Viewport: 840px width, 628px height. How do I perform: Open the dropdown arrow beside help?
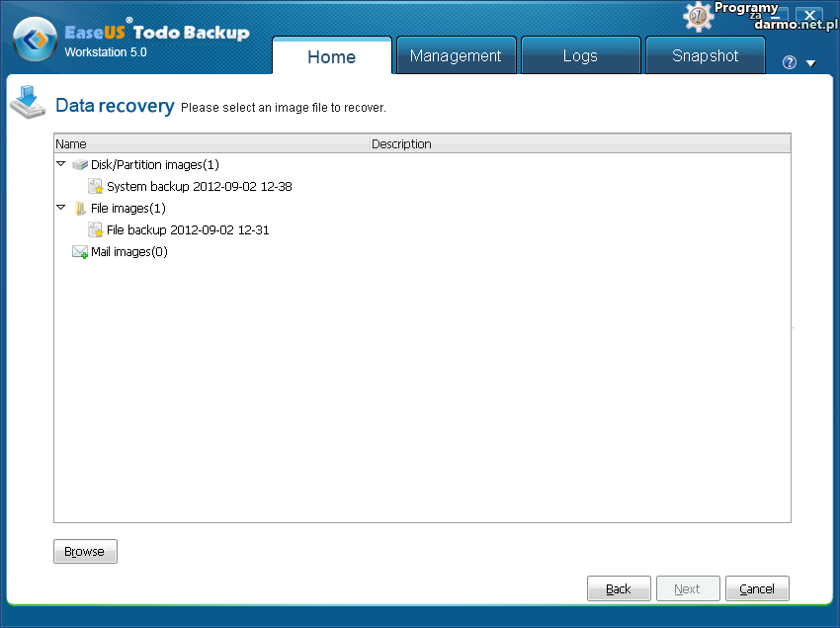(x=810, y=63)
